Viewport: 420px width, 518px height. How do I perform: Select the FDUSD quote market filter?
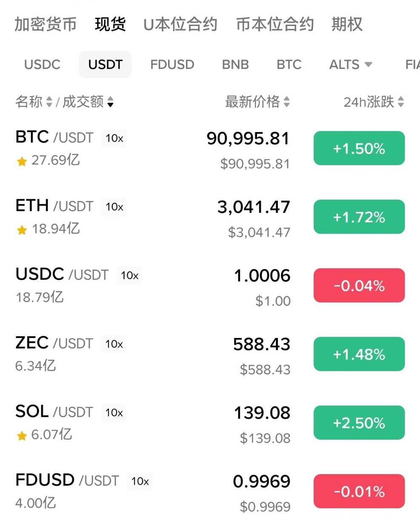pyautogui.click(x=172, y=65)
